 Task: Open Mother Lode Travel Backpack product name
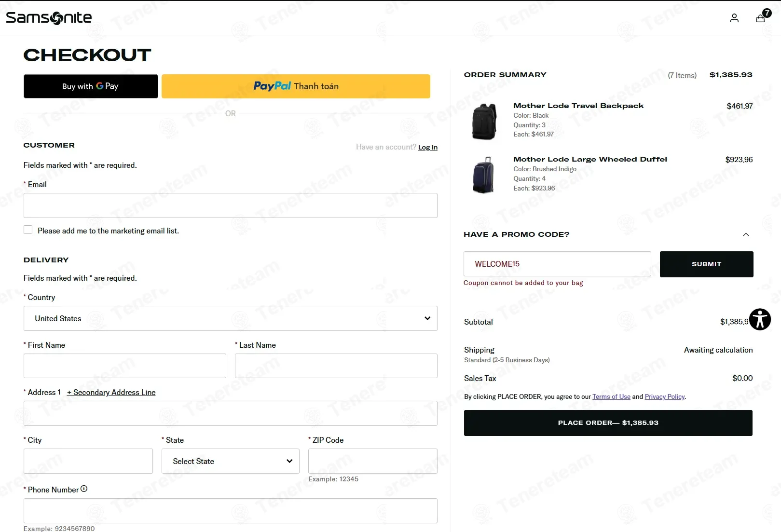tap(578, 106)
